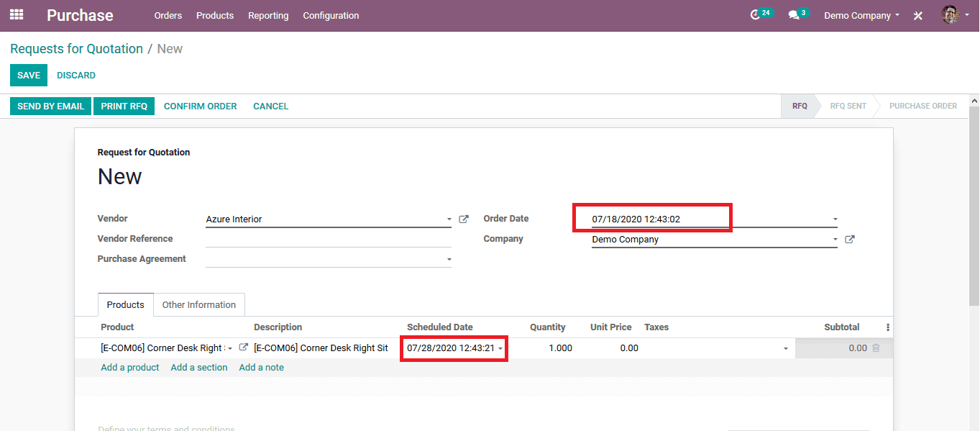Expand the Company dropdown arrow
Image resolution: width=980 pixels, height=431 pixels.
[835, 240]
